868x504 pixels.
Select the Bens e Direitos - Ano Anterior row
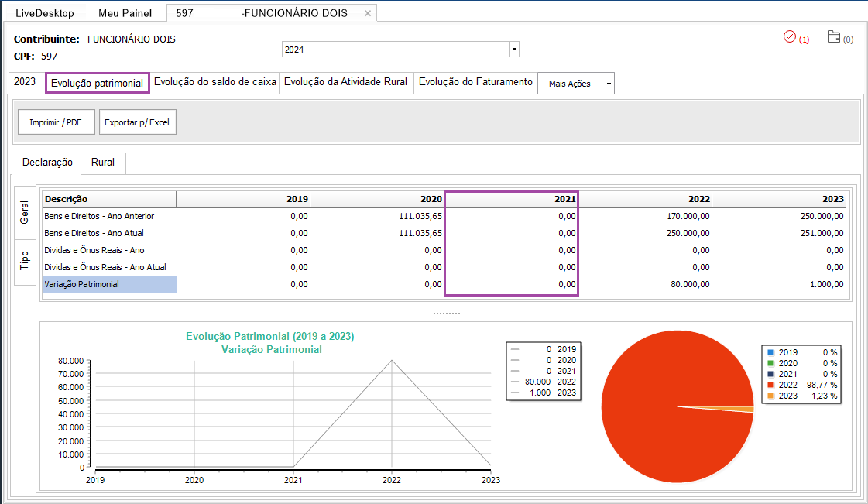point(444,216)
